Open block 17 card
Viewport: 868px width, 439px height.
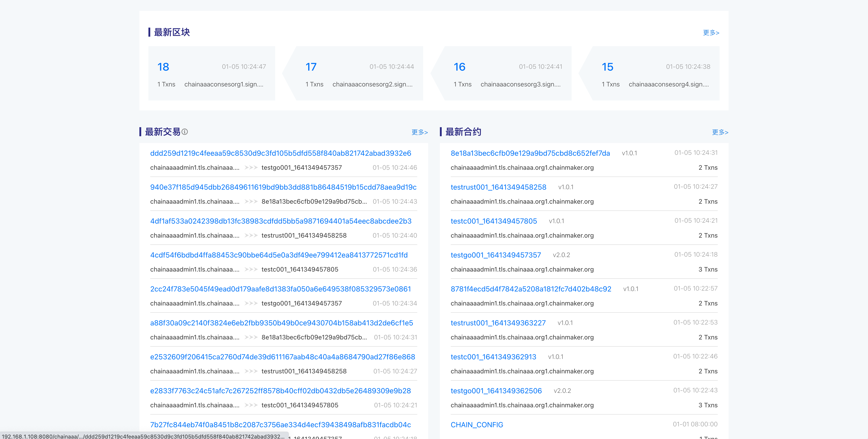pos(353,74)
